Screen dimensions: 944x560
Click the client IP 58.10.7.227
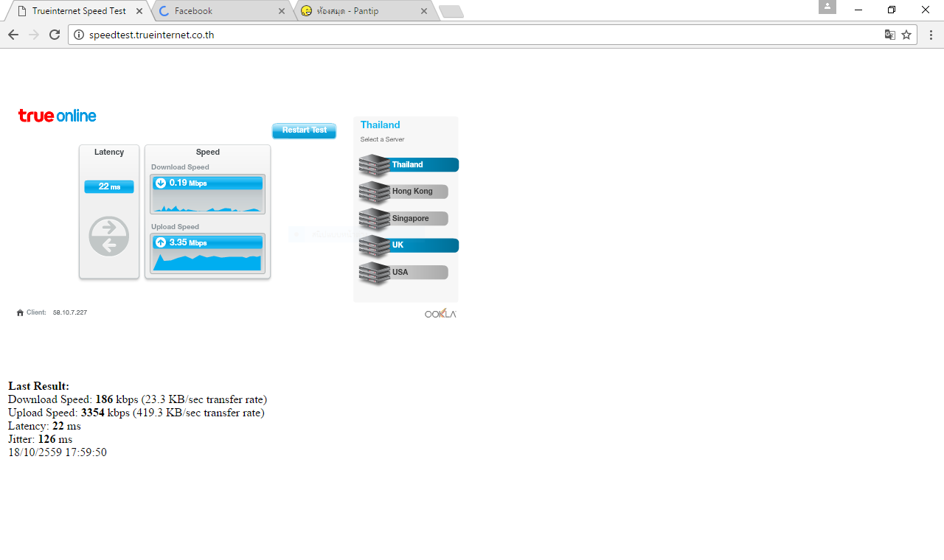click(x=70, y=313)
